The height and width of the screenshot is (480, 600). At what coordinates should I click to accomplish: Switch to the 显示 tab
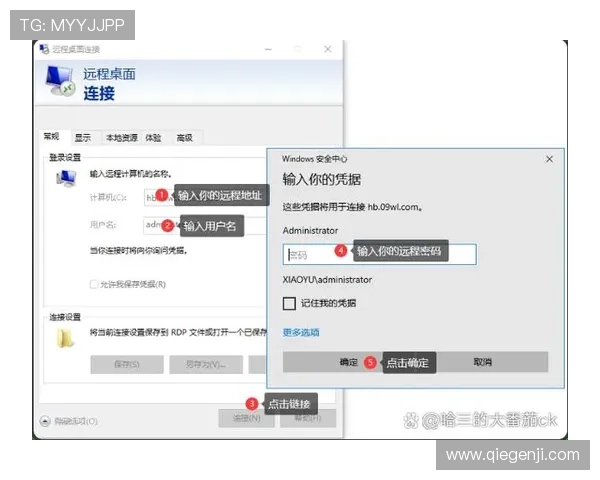click(x=83, y=137)
